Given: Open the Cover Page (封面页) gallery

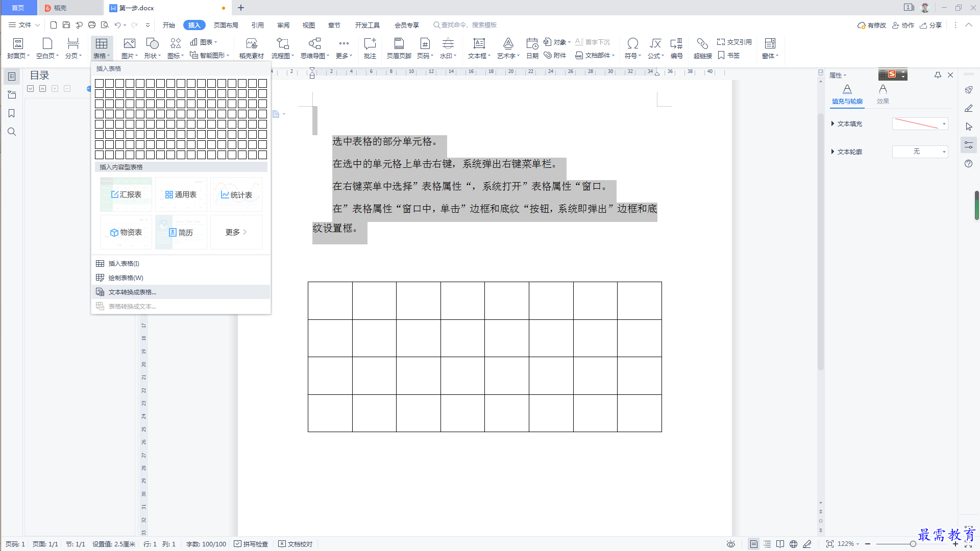Looking at the screenshot, I should point(18,48).
